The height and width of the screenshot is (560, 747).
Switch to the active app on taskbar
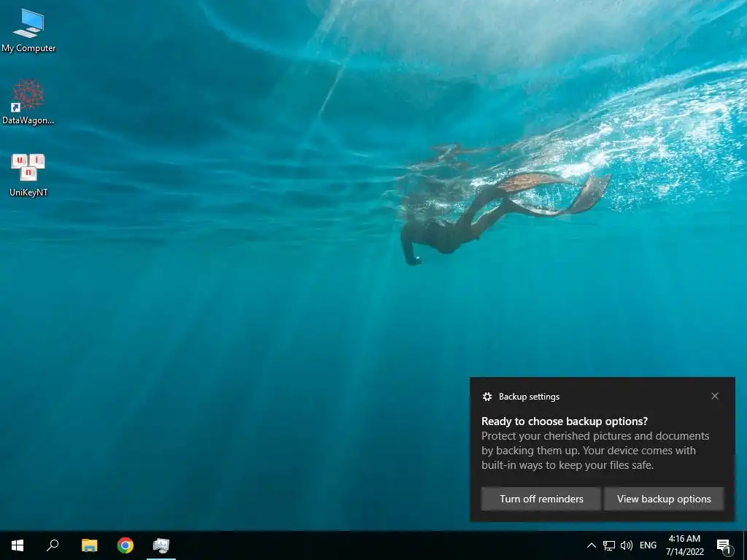(161, 545)
